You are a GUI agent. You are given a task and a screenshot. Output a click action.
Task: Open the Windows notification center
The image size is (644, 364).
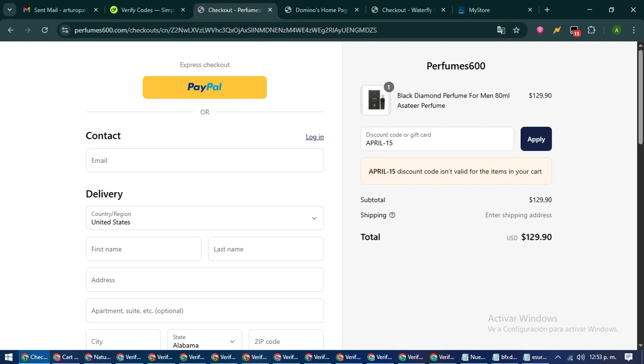[629, 357]
